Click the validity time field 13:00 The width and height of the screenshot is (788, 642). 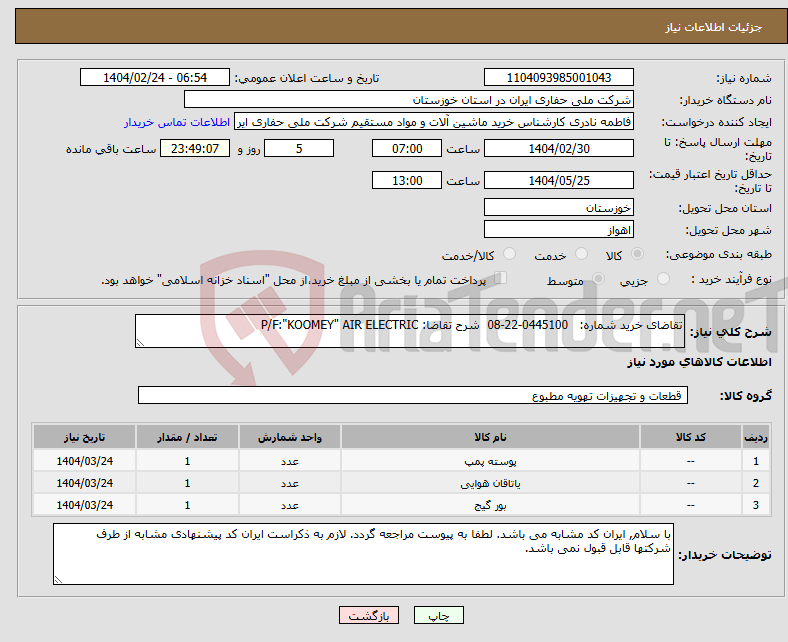(x=407, y=180)
